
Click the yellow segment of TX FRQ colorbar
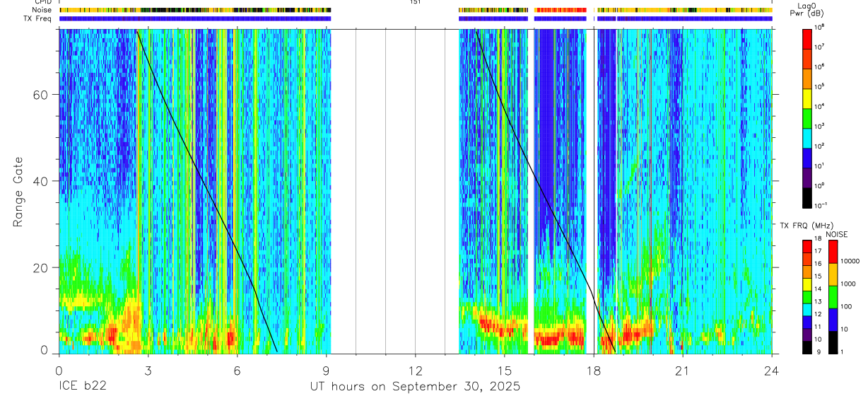point(807,284)
